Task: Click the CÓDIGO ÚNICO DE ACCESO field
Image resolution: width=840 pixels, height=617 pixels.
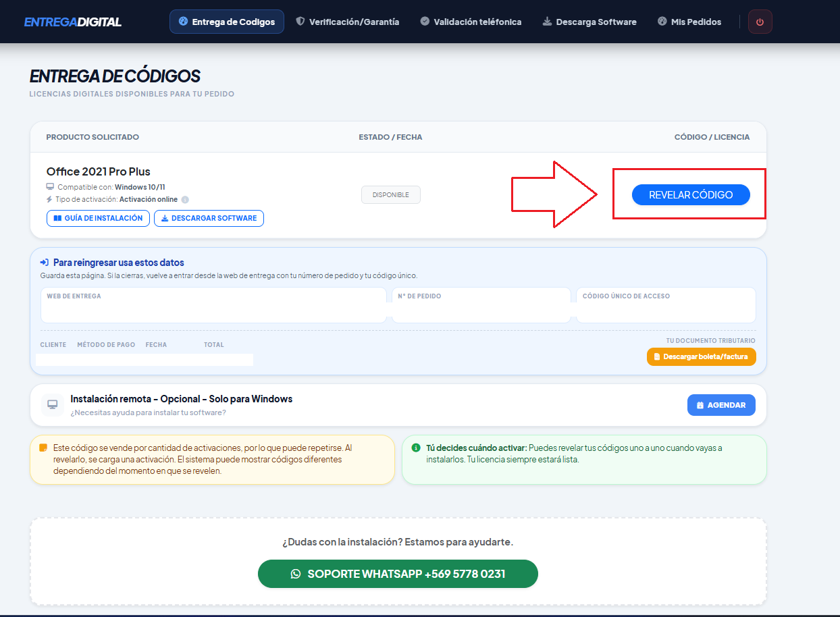Action: tap(666, 305)
